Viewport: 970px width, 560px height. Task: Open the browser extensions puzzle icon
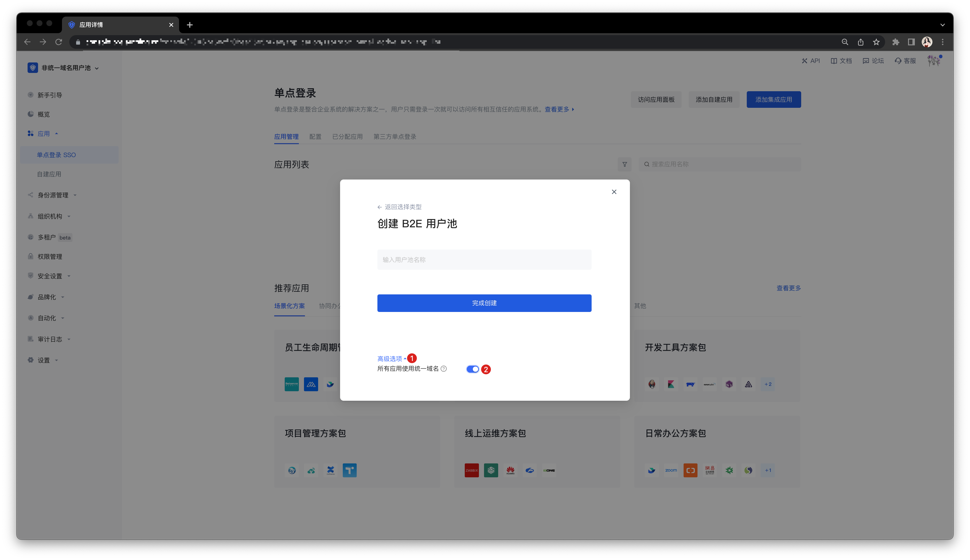[x=895, y=42]
